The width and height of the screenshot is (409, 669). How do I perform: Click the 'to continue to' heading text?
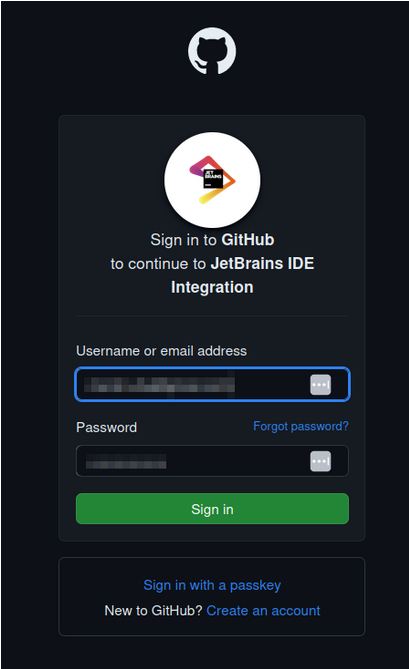tap(158, 264)
